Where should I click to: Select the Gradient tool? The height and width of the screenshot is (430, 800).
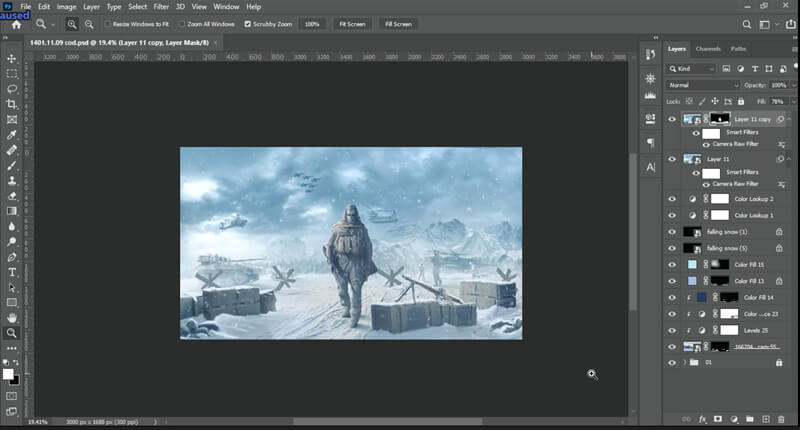[x=12, y=211]
